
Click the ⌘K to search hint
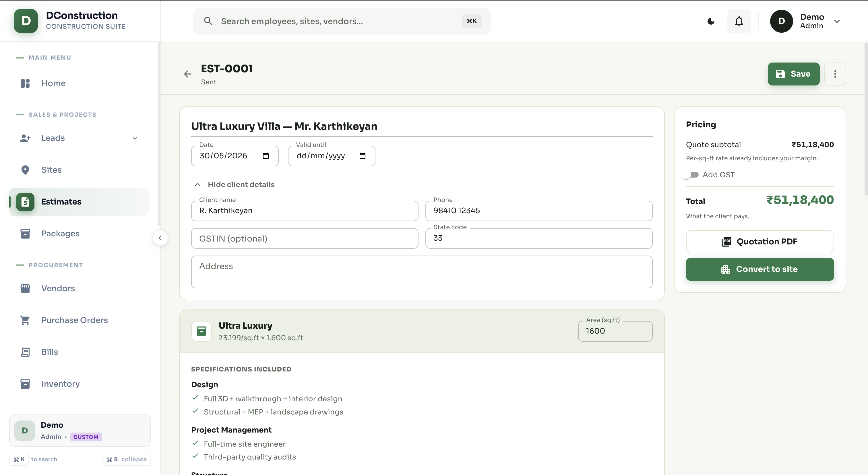(x=34, y=460)
